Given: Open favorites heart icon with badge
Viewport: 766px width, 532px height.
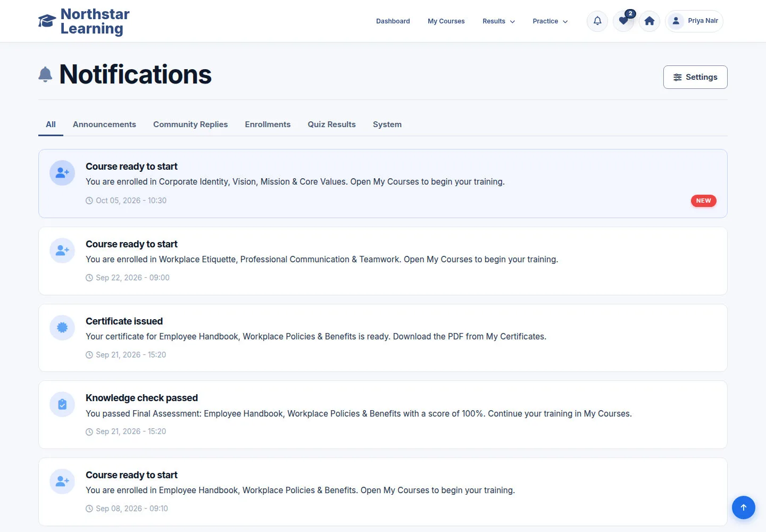Looking at the screenshot, I should pos(623,21).
